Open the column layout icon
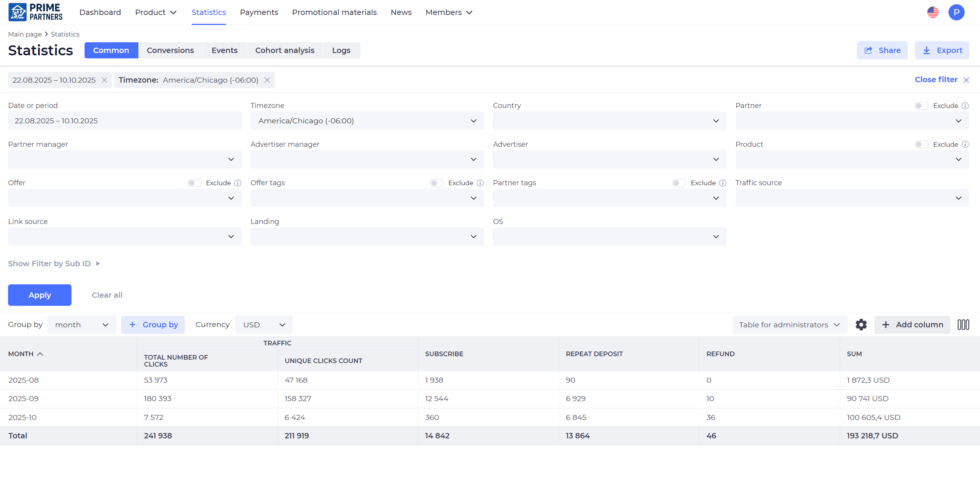The height and width of the screenshot is (496, 980). 963,325
